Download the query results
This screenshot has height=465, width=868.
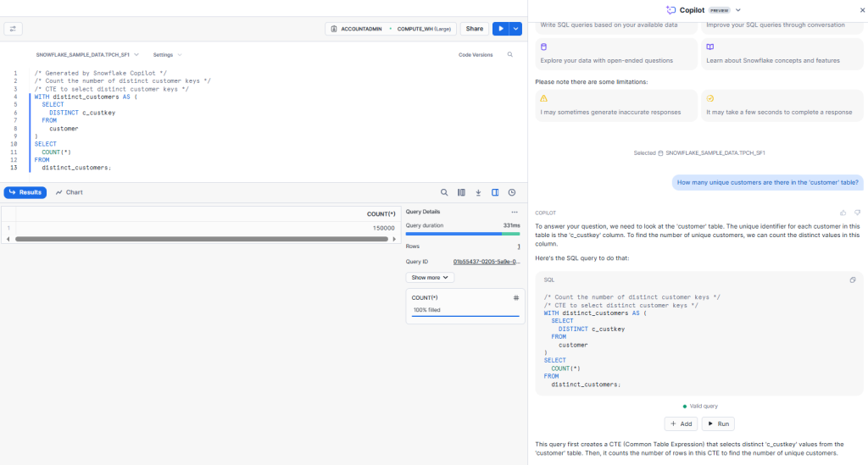tap(478, 192)
